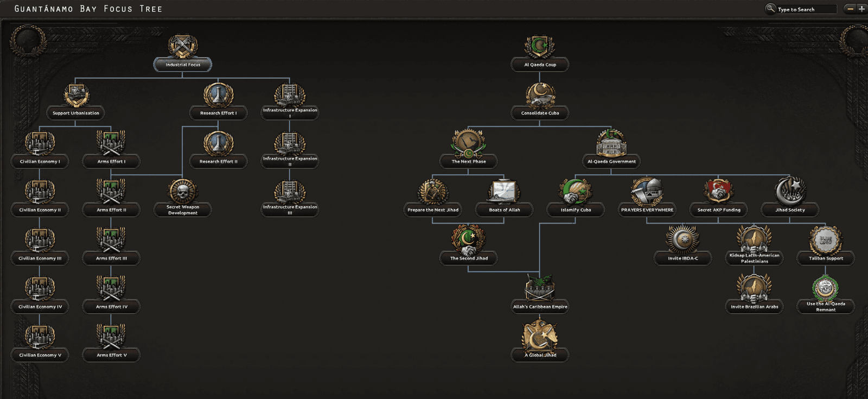Choose the Secret AKP Funding icon
Viewport: 868px width, 399px height.
pos(719,192)
